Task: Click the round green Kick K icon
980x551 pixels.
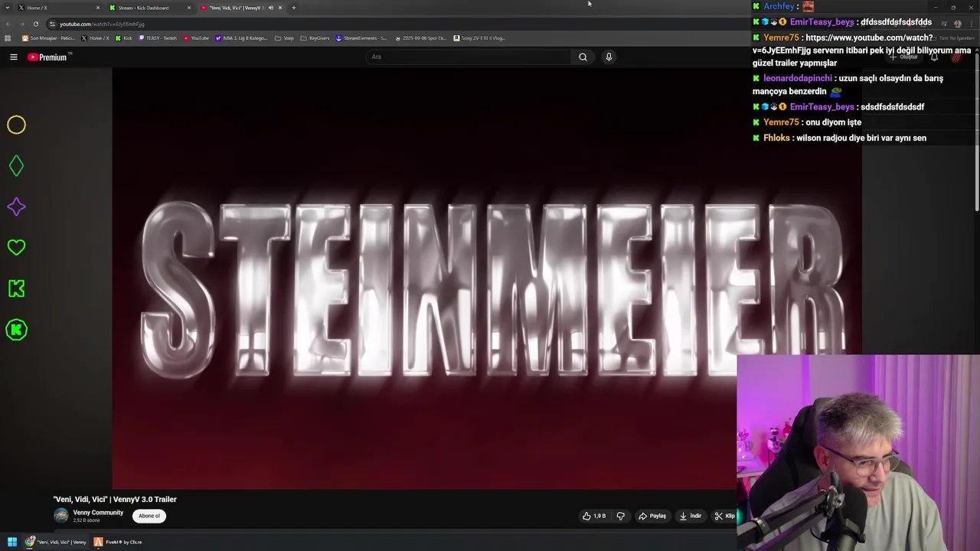Action: (x=16, y=330)
